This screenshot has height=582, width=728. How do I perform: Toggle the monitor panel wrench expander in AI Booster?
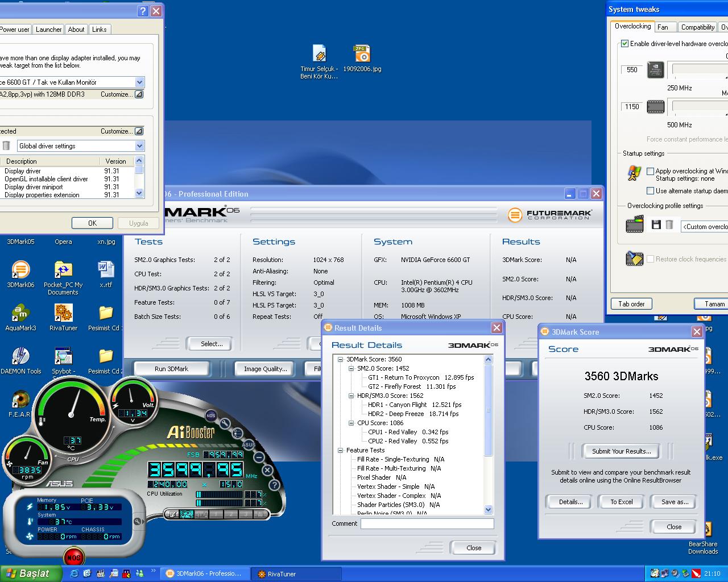[138, 521]
